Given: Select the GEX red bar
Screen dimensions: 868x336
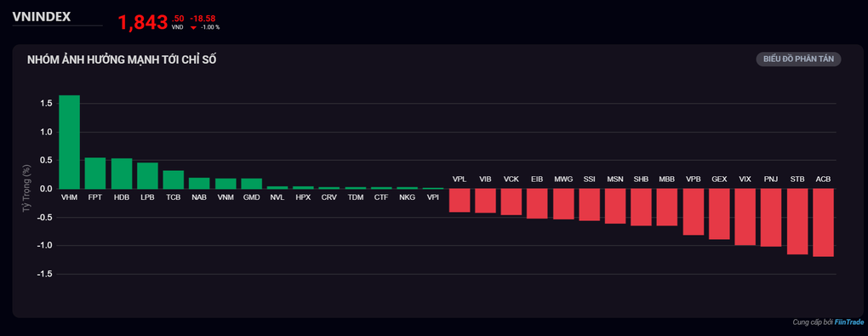Looking at the screenshot, I should tap(720, 214).
